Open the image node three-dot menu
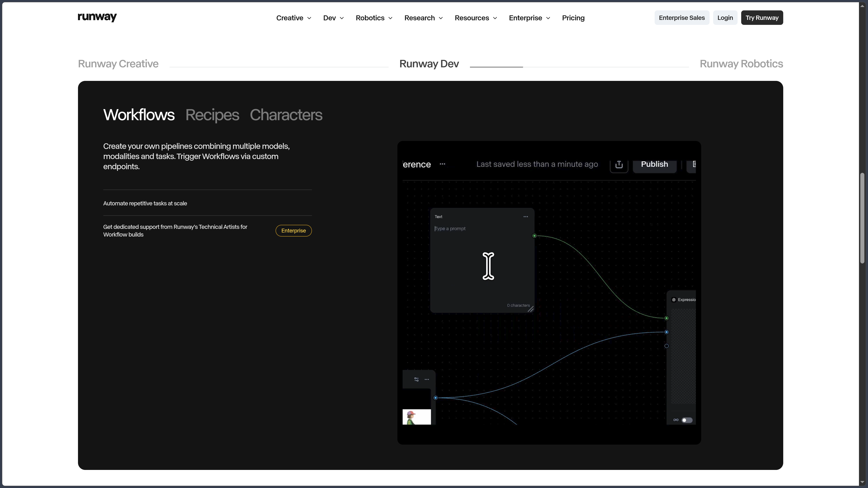 click(x=427, y=380)
